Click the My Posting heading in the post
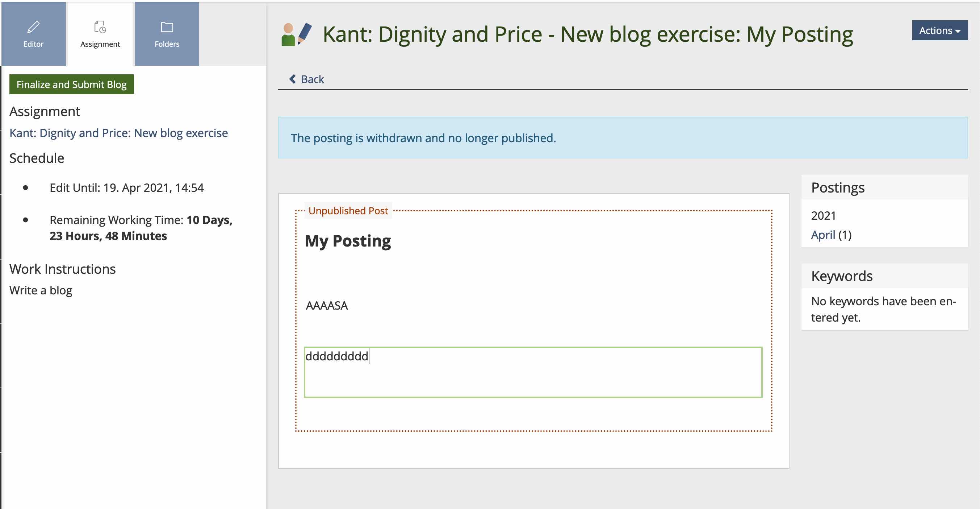 pyautogui.click(x=348, y=241)
